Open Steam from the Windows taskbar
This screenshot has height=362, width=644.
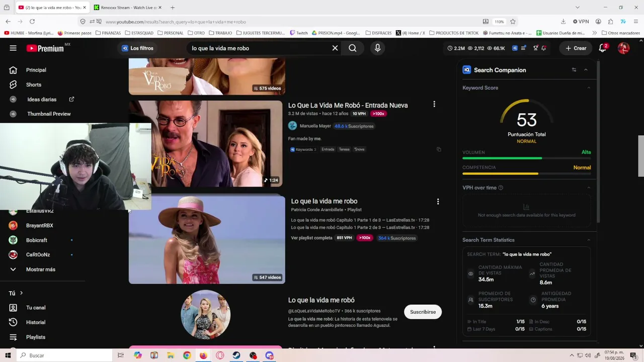click(236, 355)
